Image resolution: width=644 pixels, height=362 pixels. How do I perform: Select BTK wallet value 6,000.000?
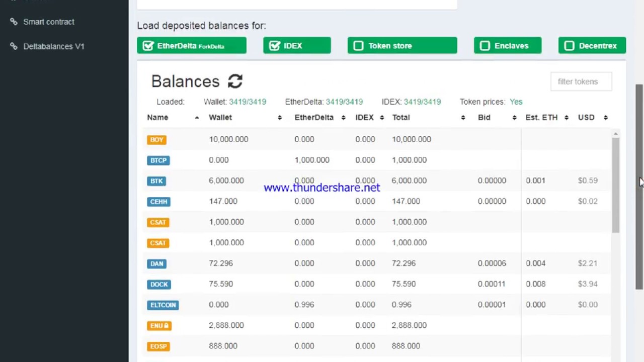pyautogui.click(x=226, y=180)
